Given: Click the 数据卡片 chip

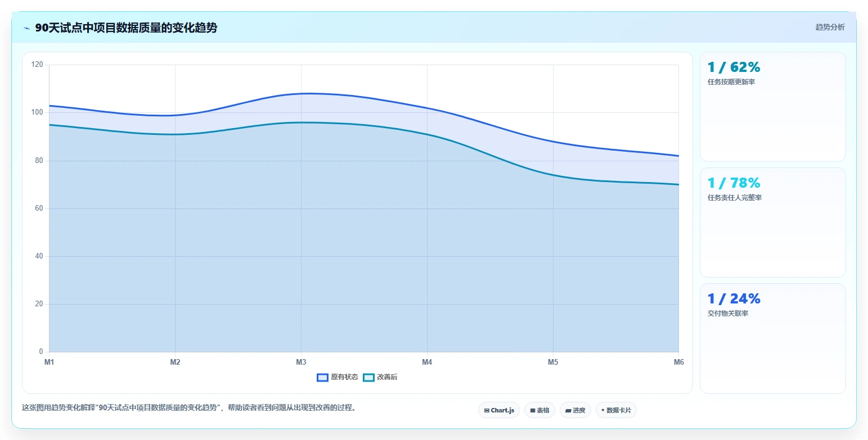Looking at the screenshot, I should 616,410.
